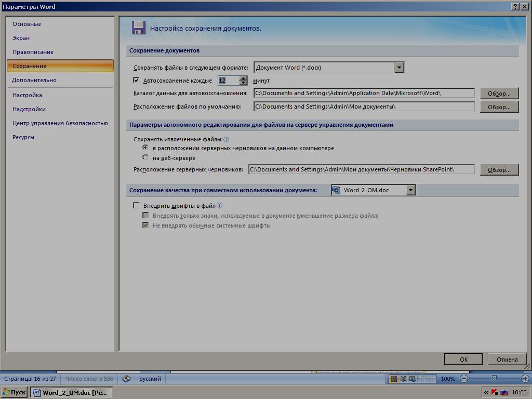Click Word document icon in the Word_2_OM.doc dropdown
Viewport: 532px width, 399px height.
(336, 190)
